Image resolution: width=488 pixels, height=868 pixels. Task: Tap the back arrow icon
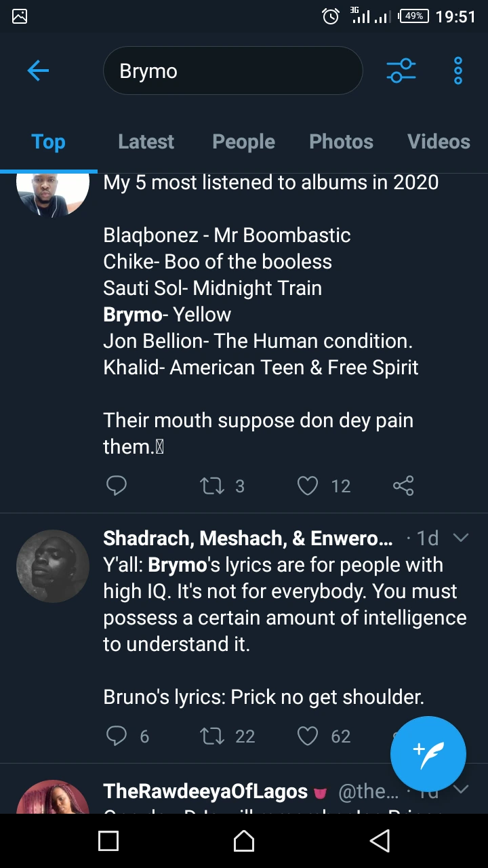tap(38, 71)
